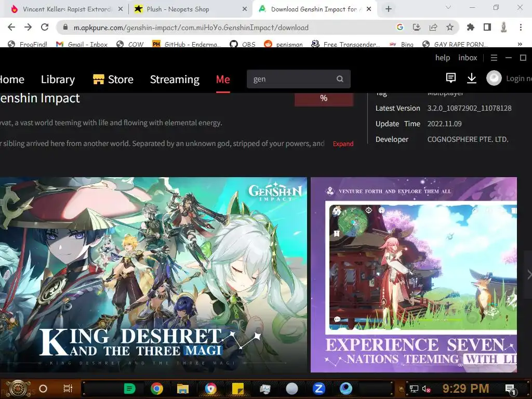532x399 pixels.
Task: Open the Gmail - Inbox bookmark
Action: (x=82, y=44)
